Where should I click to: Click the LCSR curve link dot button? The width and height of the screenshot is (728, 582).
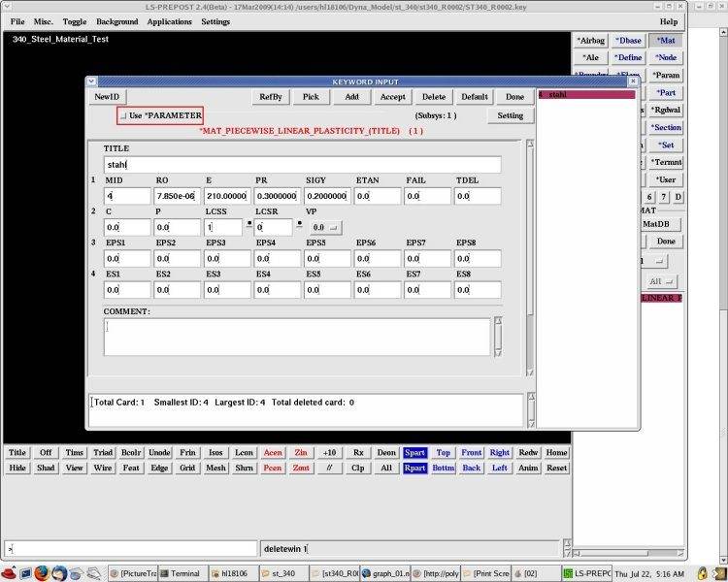(x=300, y=224)
